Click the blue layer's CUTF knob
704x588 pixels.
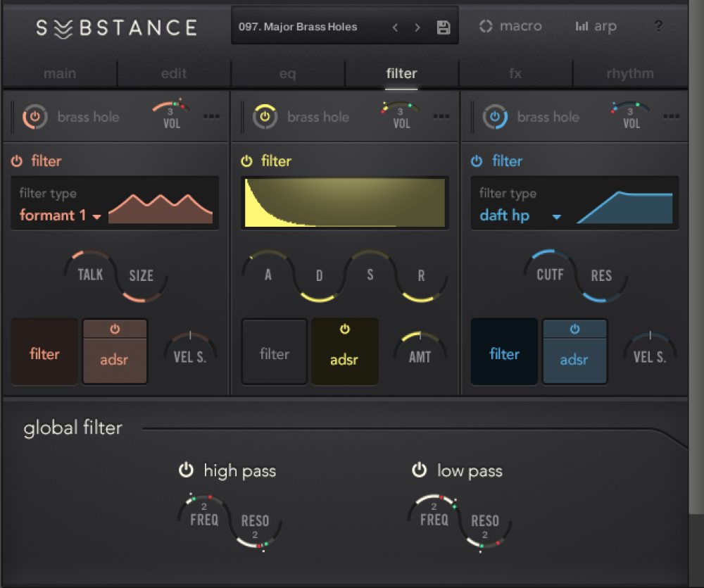(x=550, y=274)
